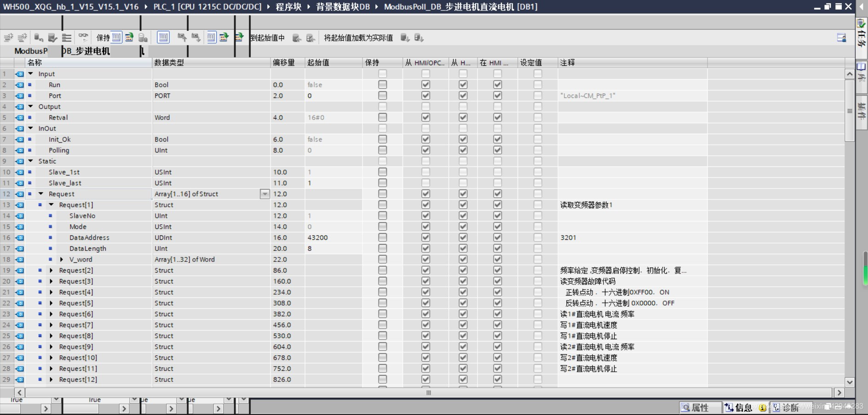The image size is (868, 415).
Task: Click the Keep actual values icon beside 保持
Action: (x=116, y=37)
